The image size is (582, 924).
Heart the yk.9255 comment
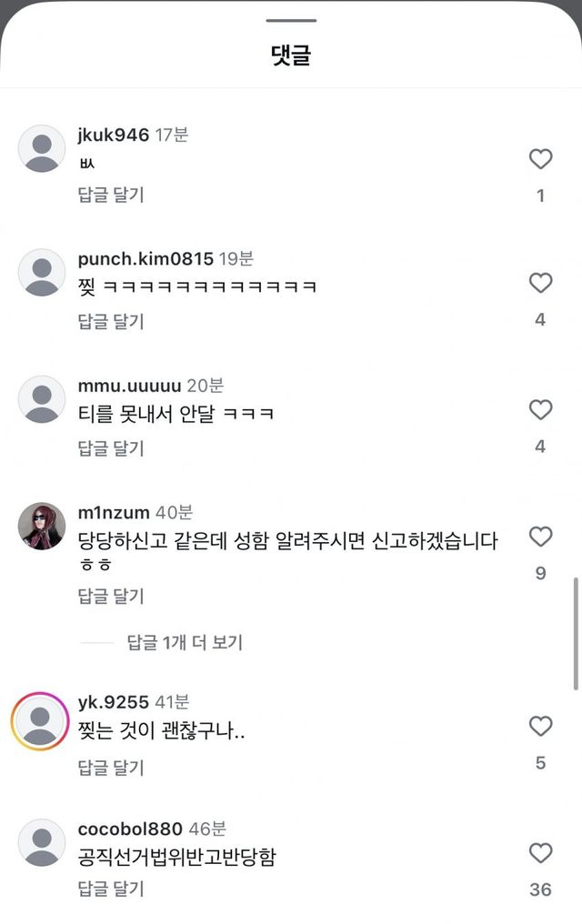[x=540, y=726]
